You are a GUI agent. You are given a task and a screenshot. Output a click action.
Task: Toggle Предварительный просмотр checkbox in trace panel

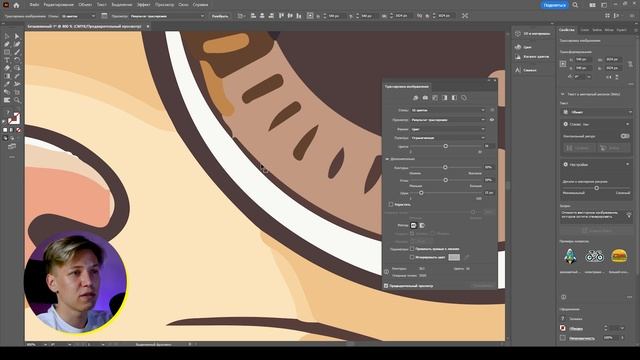pos(386,286)
